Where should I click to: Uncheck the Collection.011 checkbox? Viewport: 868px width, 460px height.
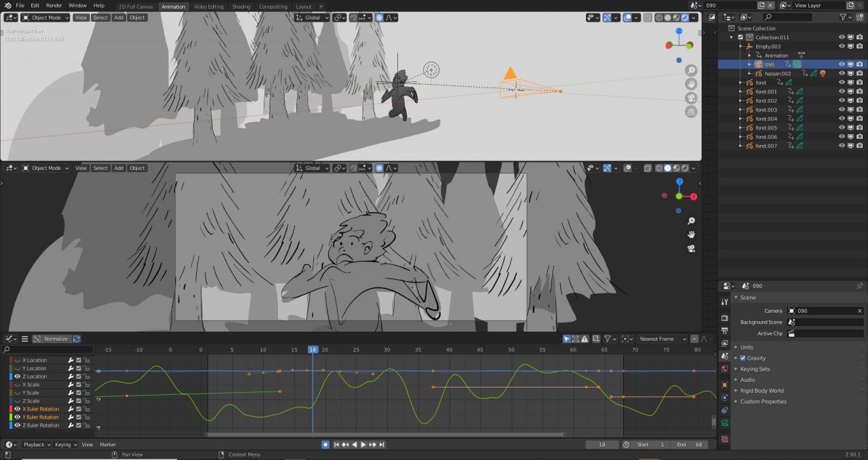tap(740, 37)
